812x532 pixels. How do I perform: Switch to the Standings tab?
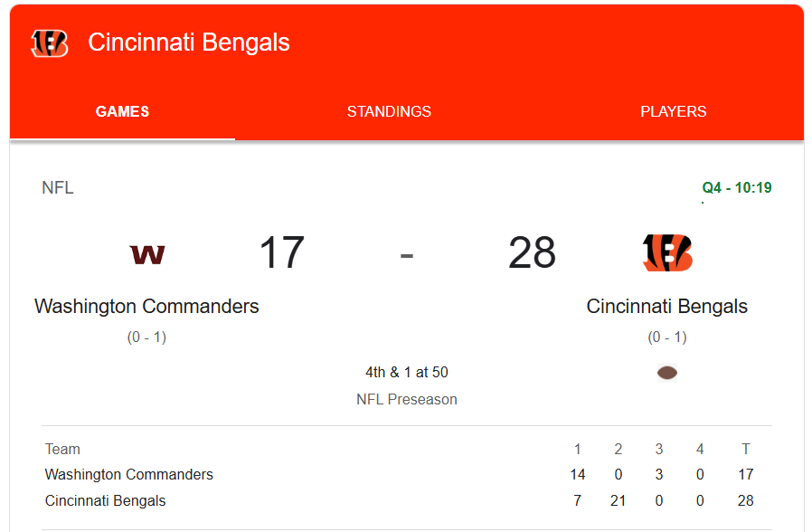[389, 111]
